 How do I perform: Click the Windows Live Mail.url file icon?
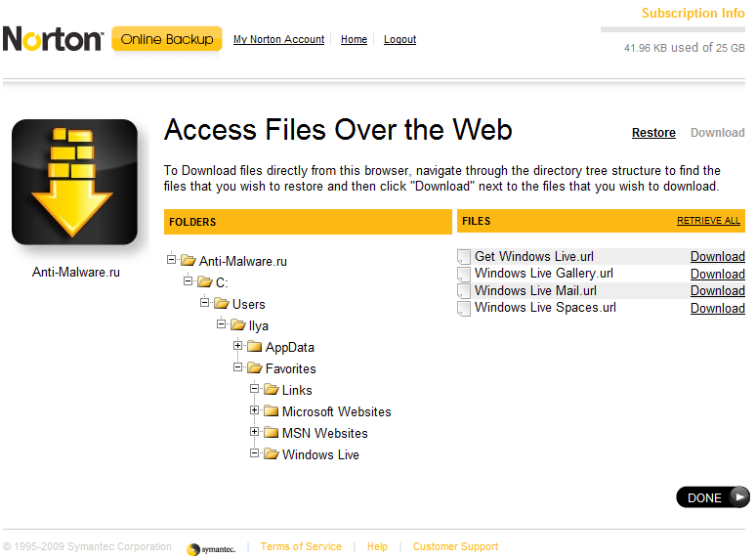[464, 291]
